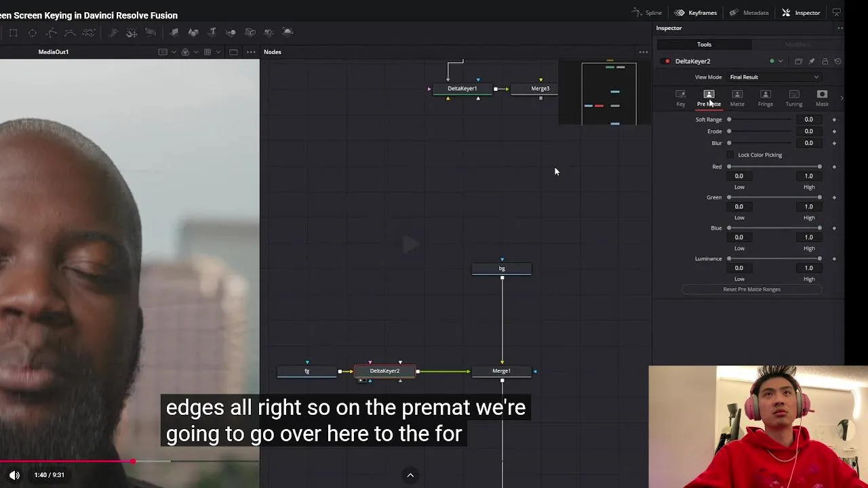Select the DeltaKeyer2 node

pos(384,371)
